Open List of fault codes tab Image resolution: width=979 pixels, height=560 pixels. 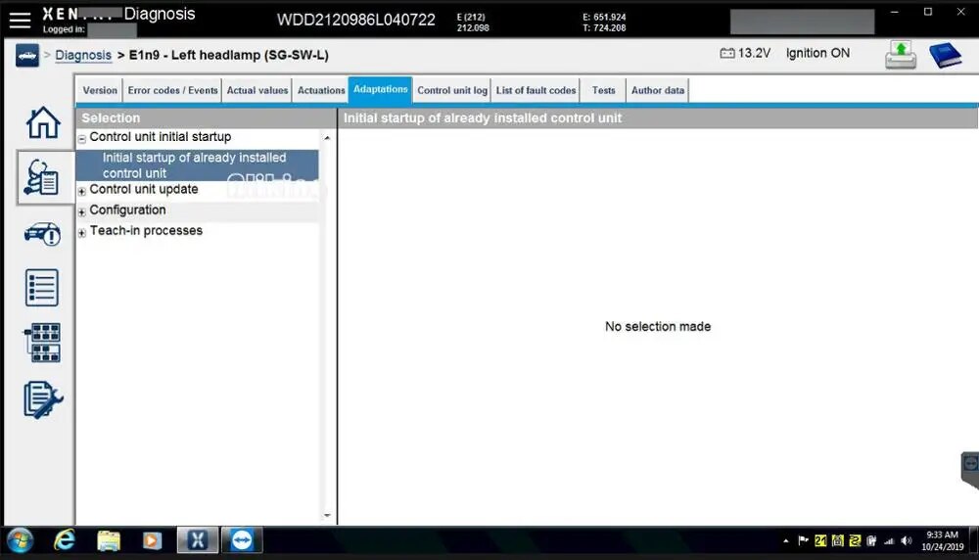point(536,90)
